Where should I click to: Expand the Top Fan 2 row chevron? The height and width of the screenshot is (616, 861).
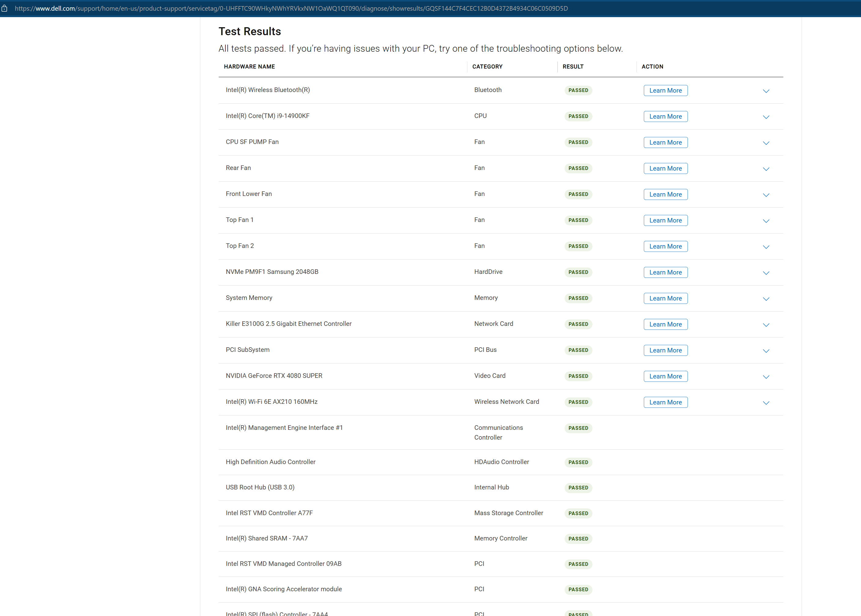pos(766,247)
